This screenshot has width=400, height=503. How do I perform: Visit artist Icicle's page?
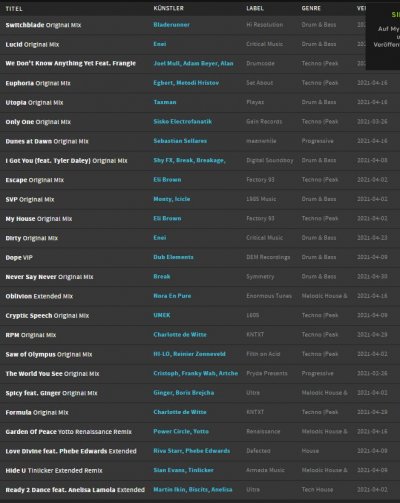pyautogui.click(x=182, y=199)
